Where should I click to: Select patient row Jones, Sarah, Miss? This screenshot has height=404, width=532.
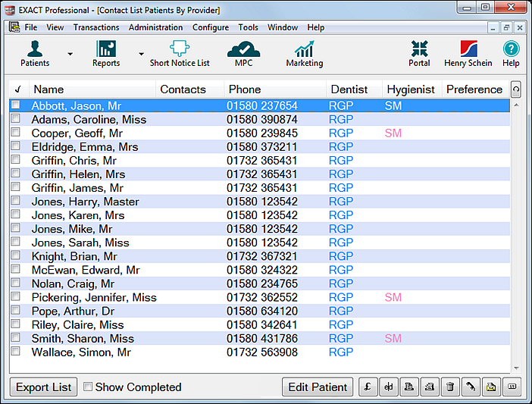[260, 243]
